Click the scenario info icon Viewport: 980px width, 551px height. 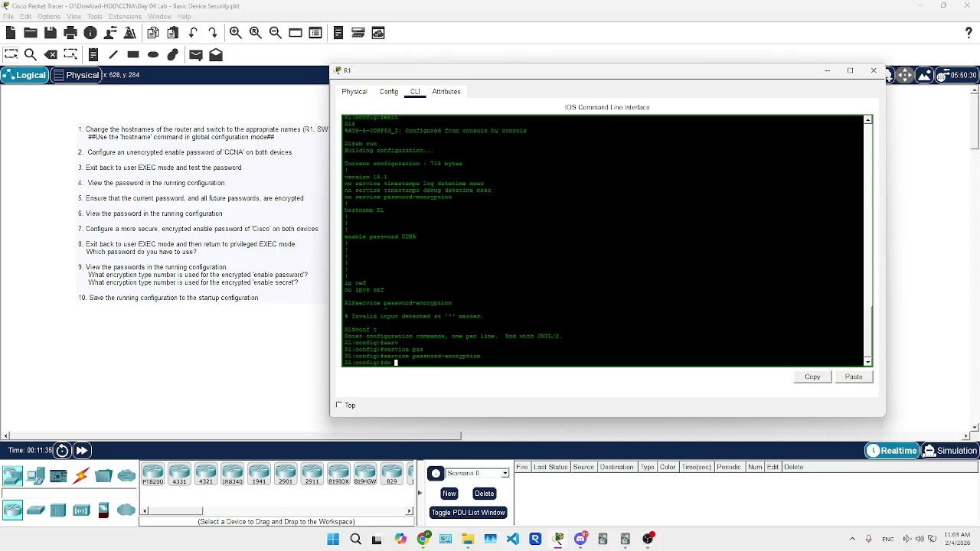436,474
